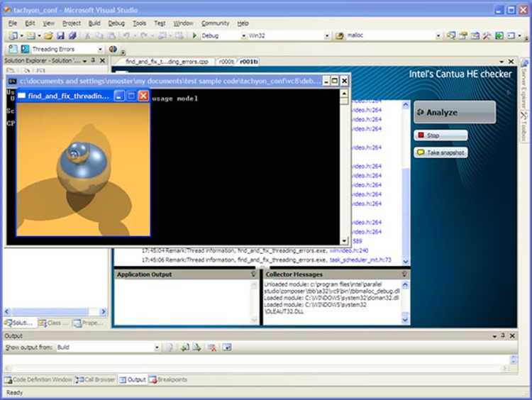Switch to the Call Browser tab

tap(95, 379)
